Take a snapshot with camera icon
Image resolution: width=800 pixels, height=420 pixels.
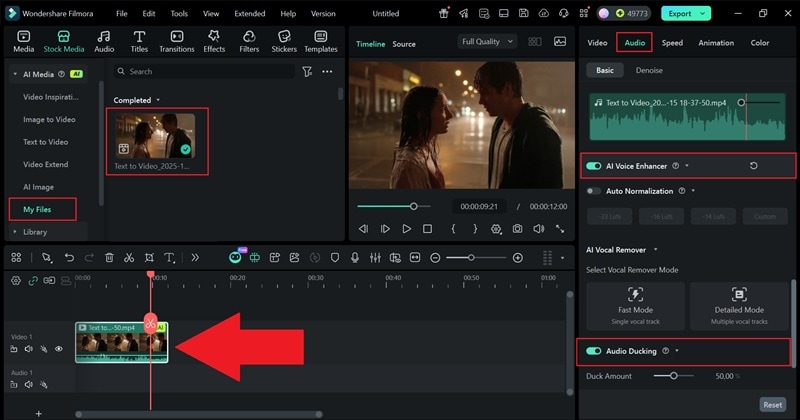(x=517, y=229)
